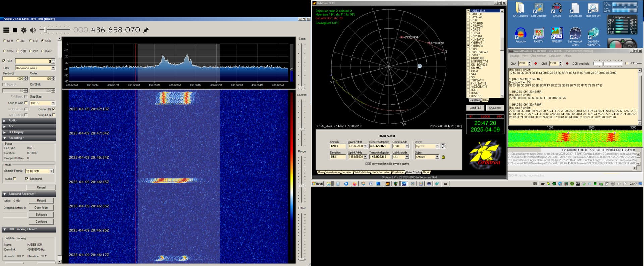Click the Load TLE button
The height and width of the screenshot is (266, 644).
475,108
